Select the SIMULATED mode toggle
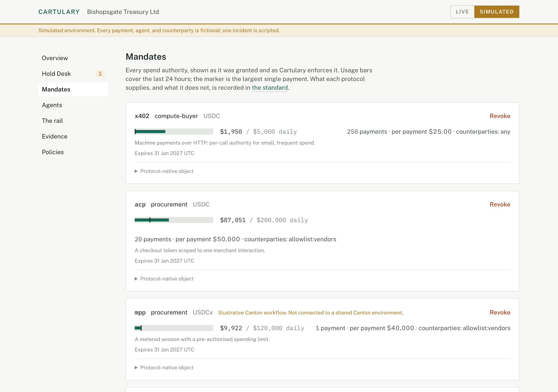The image size is (558, 392). (x=497, y=12)
